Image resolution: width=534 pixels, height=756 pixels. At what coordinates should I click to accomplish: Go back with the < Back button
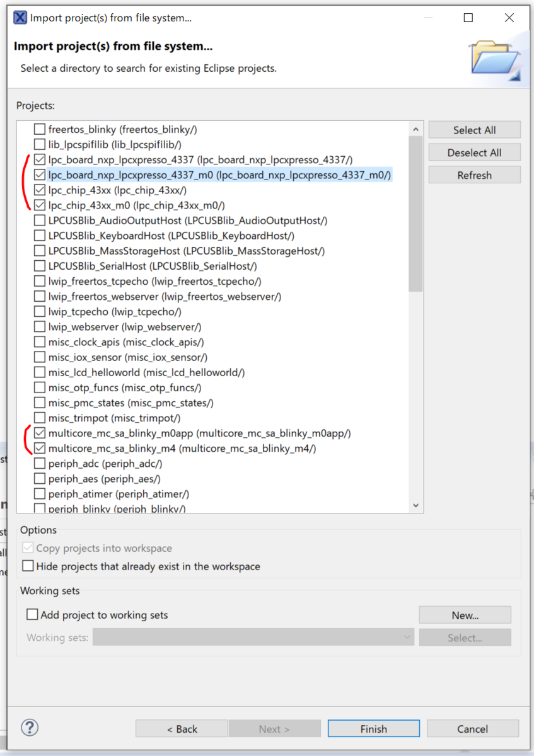pos(182,729)
